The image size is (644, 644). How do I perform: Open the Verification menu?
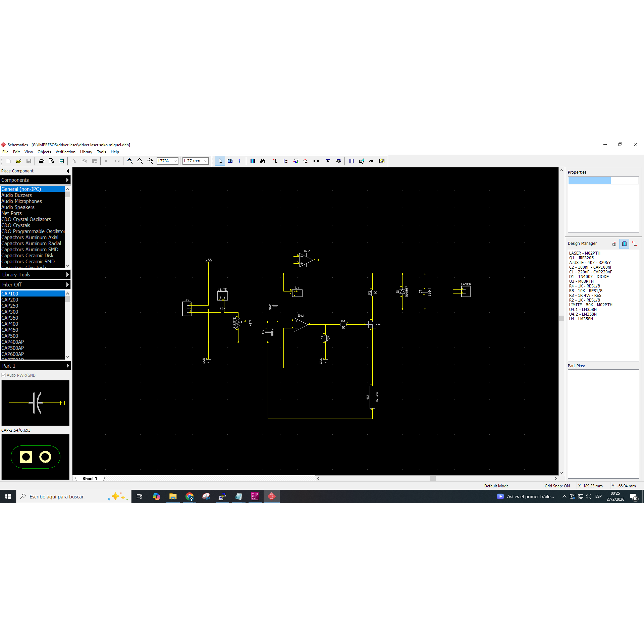pos(65,152)
